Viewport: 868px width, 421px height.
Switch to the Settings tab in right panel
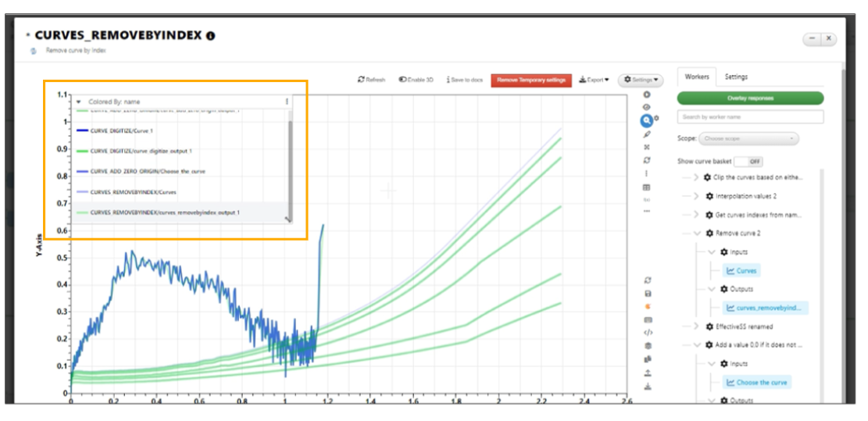point(736,77)
